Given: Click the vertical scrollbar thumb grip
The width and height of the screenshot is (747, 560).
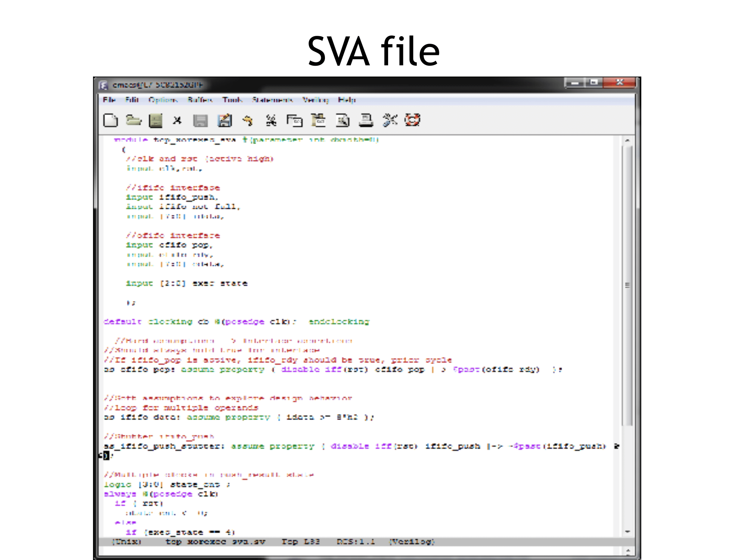Looking at the screenshot, I should [x=627, y=285].
